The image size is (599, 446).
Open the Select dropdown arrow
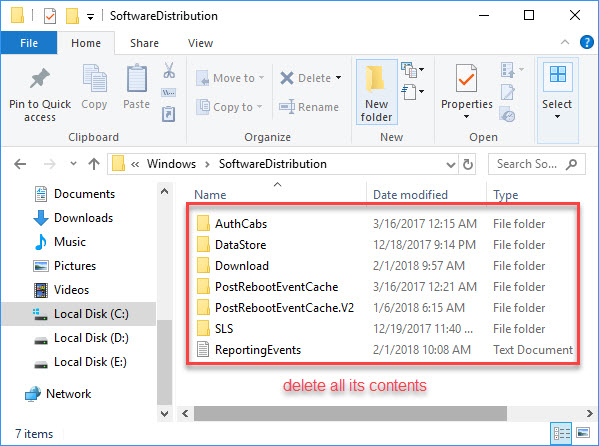(557, 116)
